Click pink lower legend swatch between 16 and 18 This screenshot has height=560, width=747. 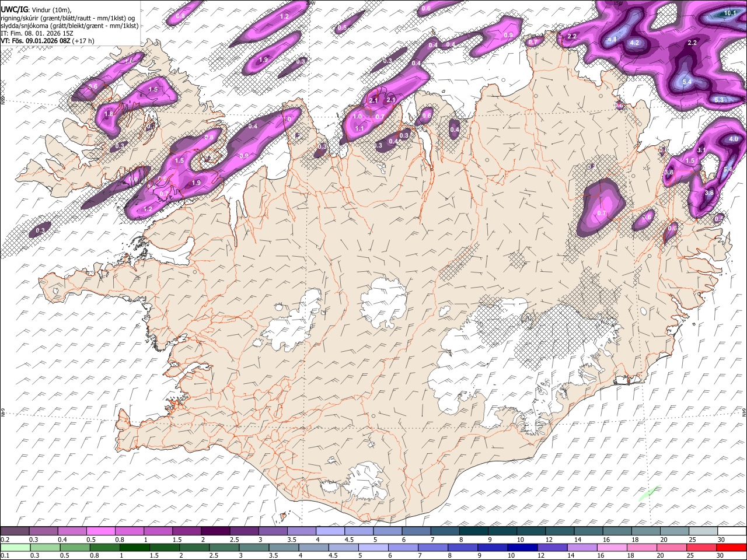click(611, 547)
